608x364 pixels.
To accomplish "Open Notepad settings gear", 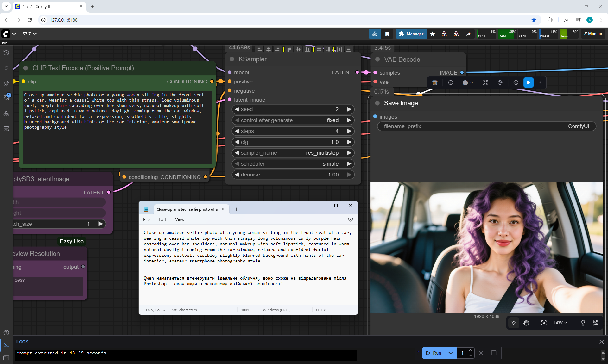I will [351, 219].
